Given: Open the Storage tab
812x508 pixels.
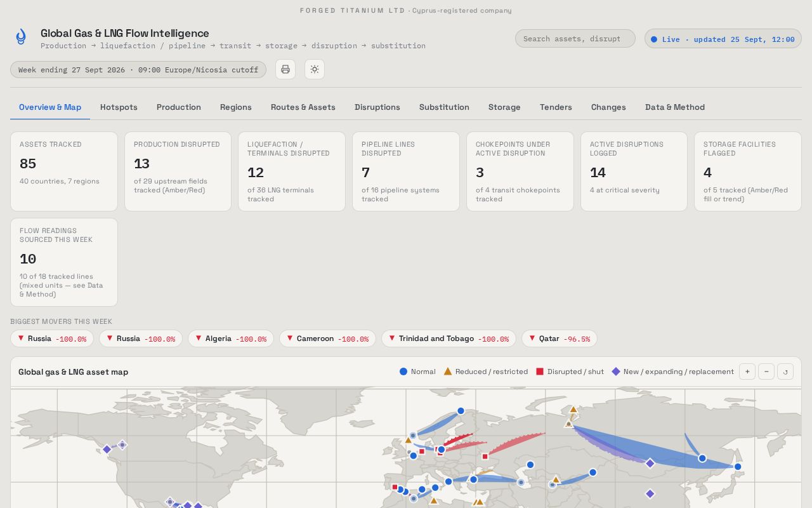Looking at the screenshot, I should click(504, 107).
